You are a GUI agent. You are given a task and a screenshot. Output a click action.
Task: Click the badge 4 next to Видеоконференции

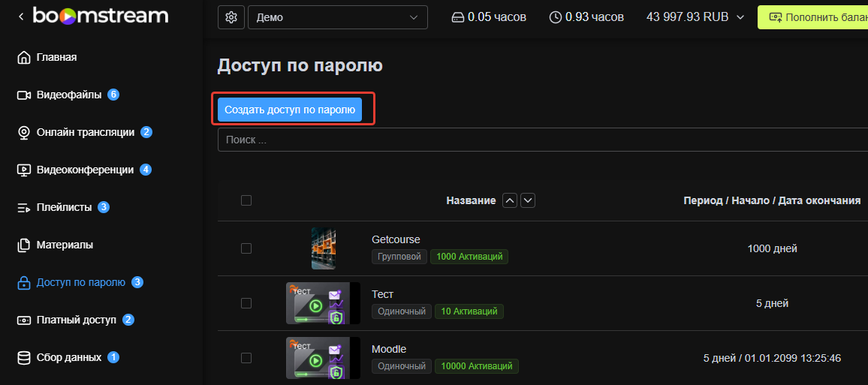146,170
